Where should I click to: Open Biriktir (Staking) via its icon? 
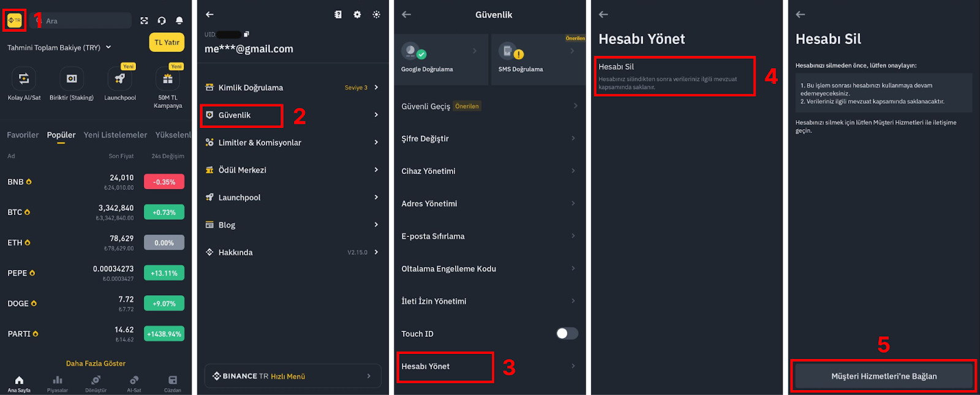72,80
